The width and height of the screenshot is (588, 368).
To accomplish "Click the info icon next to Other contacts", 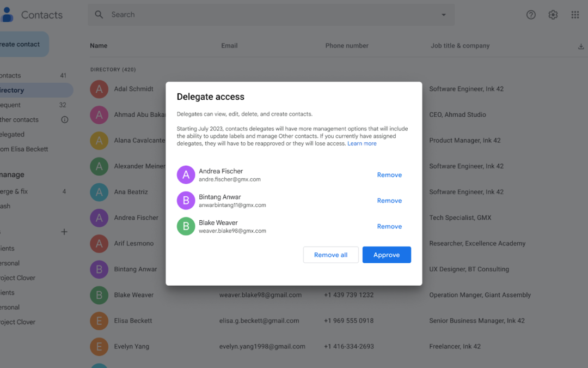I will [x=64, y=119].
